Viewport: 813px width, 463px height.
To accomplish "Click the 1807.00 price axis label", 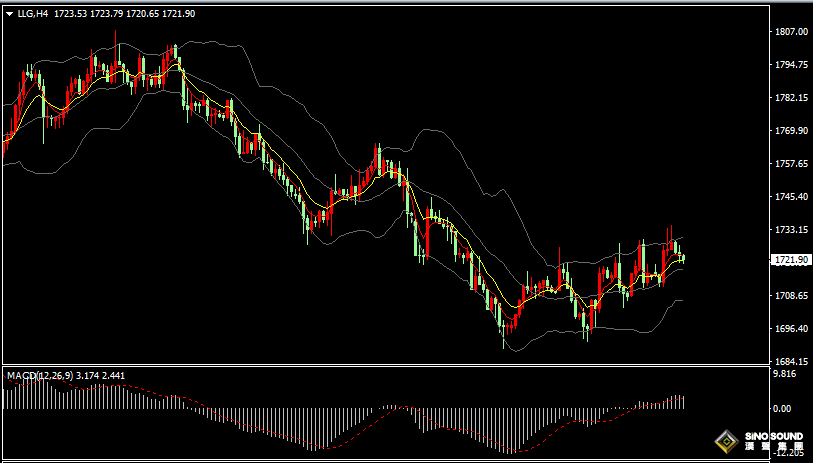I will (x=790, y=32).
